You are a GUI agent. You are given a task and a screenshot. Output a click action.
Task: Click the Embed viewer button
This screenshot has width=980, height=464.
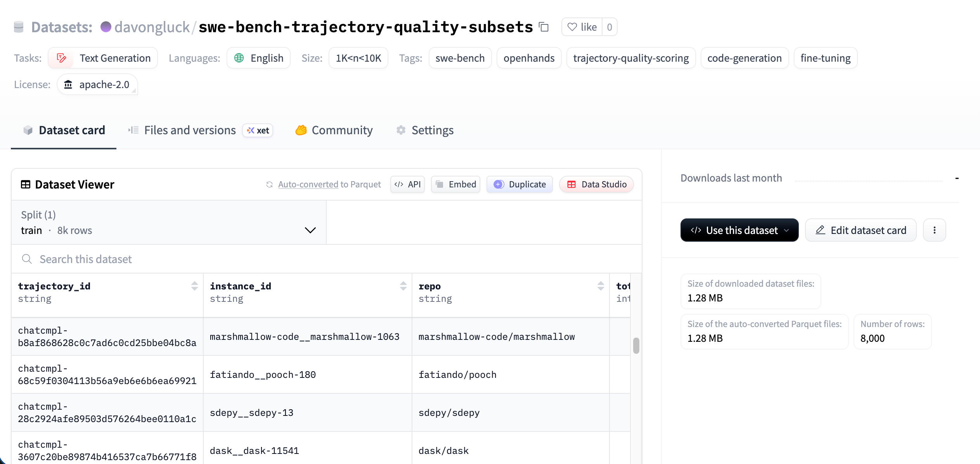456,184
